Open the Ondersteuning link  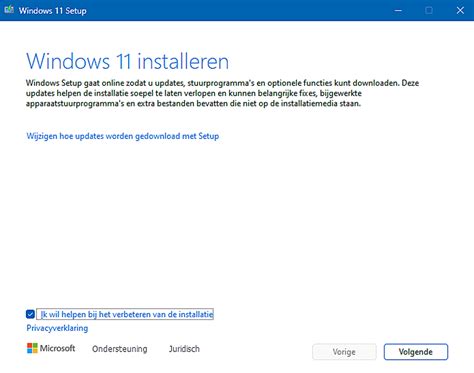(120, 349)
